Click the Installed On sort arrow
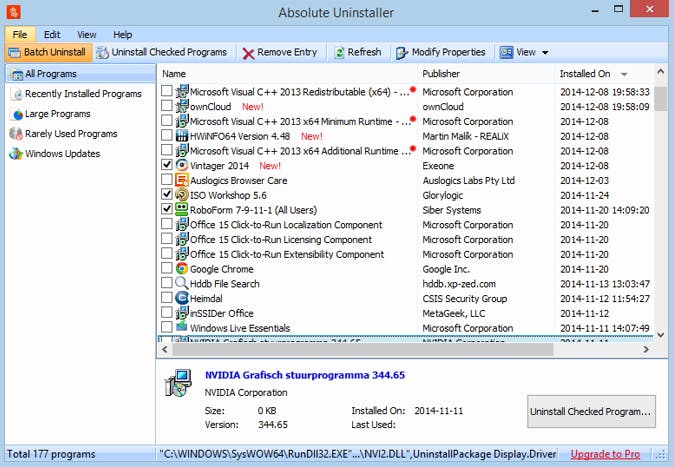The image size is (674, 467). (x=624, y=74)
